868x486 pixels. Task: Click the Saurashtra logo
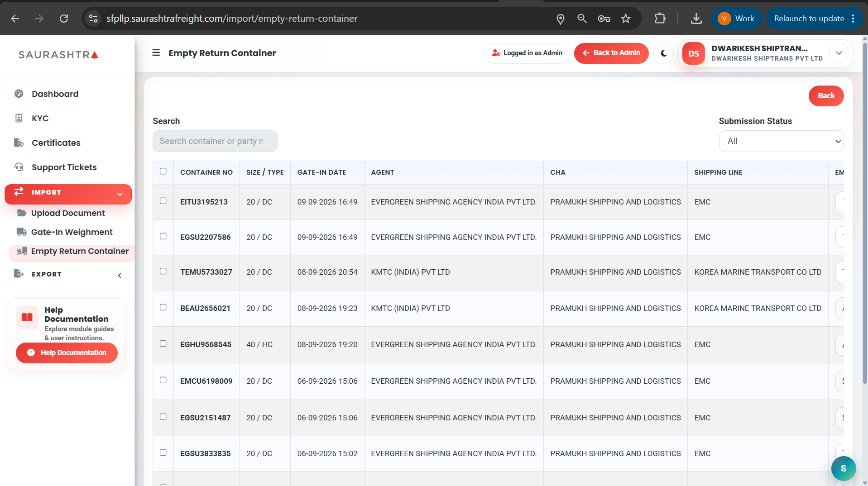pyautogui.click(x=58, y=55)
